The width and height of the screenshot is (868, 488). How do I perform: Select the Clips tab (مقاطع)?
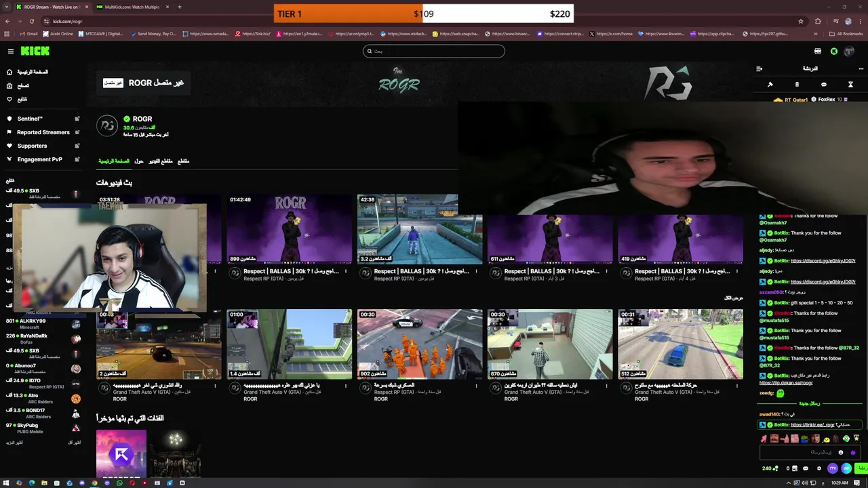pyautogui.click(x=183, y=161)
